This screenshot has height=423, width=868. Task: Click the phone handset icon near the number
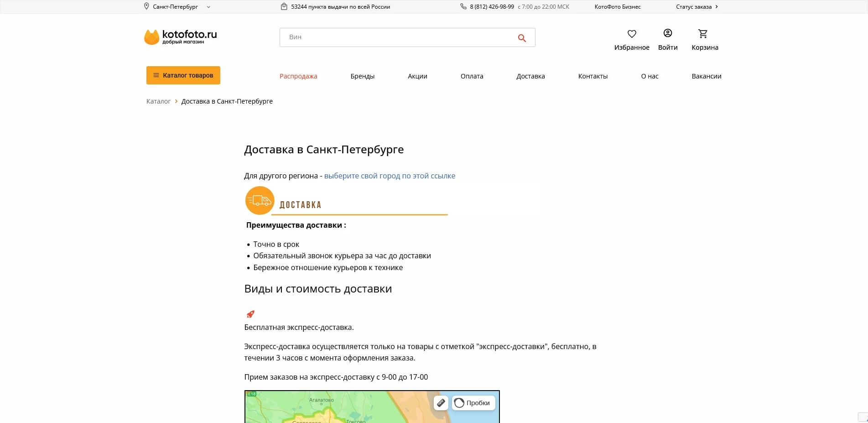pos(463,7)
